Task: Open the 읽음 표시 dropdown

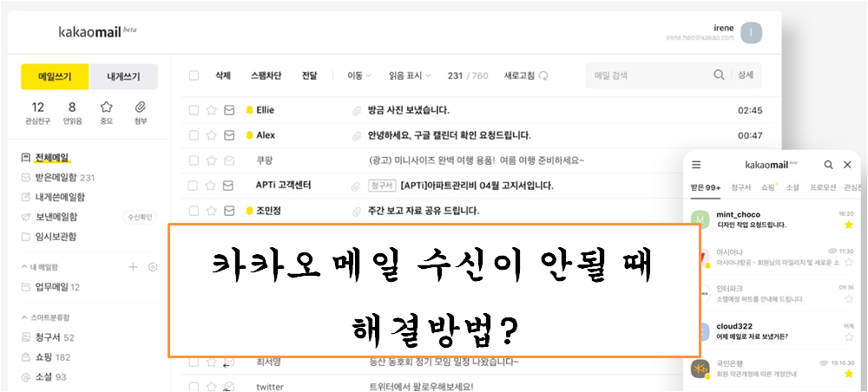Action: (410, 75)
